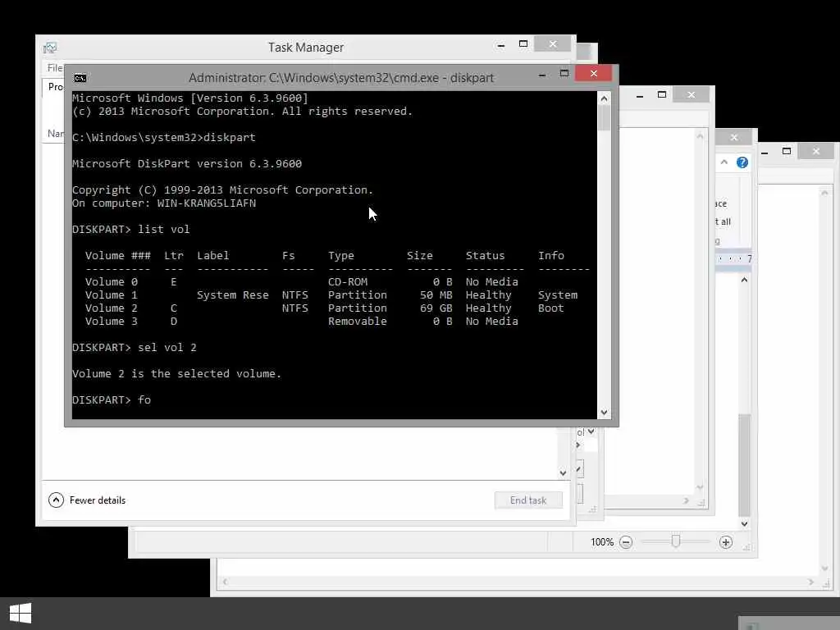Collapse Task Manager with Fewer details
The height and width of the screenshot is (630, 840).
(x=87, y=500)
